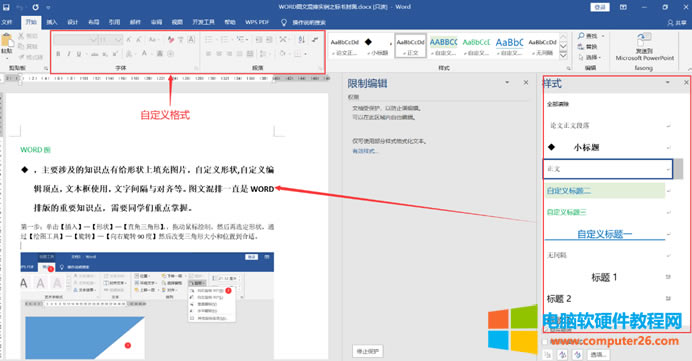Select the 正文 style in ribbon gallery
The height and width of the screenshot is (361, 692).
(410, 46)
